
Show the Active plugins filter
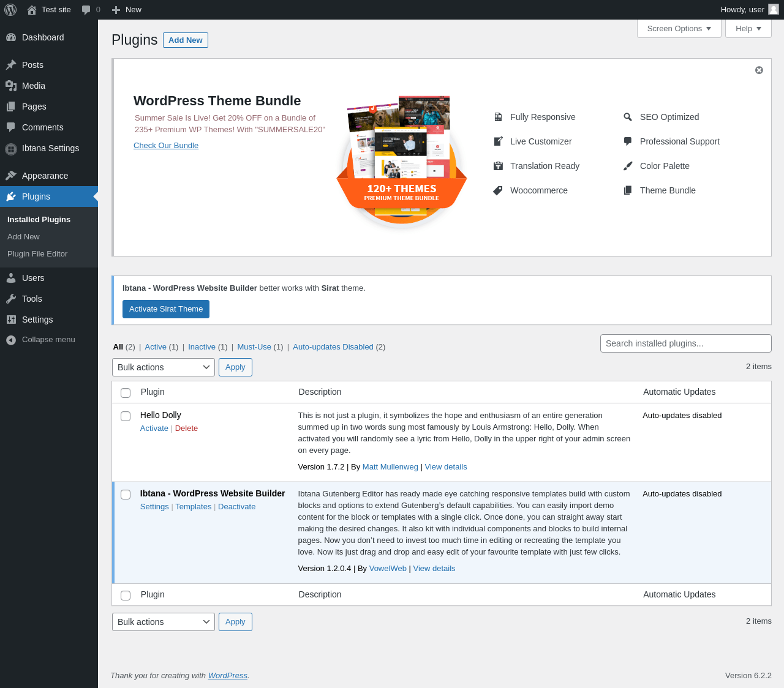pos(156,347)
